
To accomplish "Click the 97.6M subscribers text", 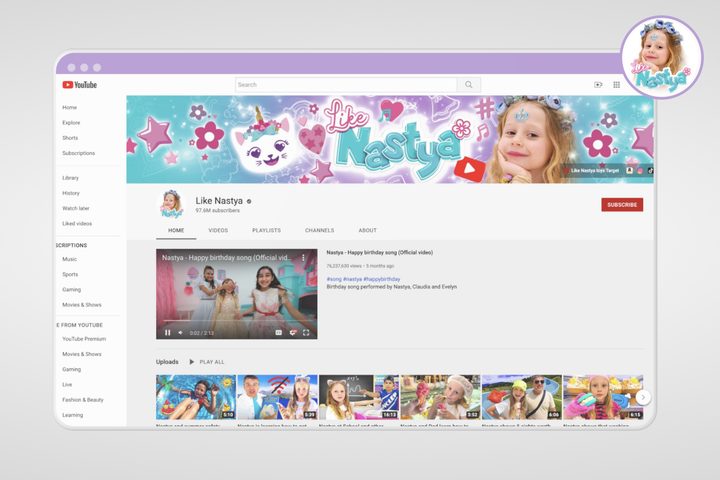I will (x=218, y=210).
